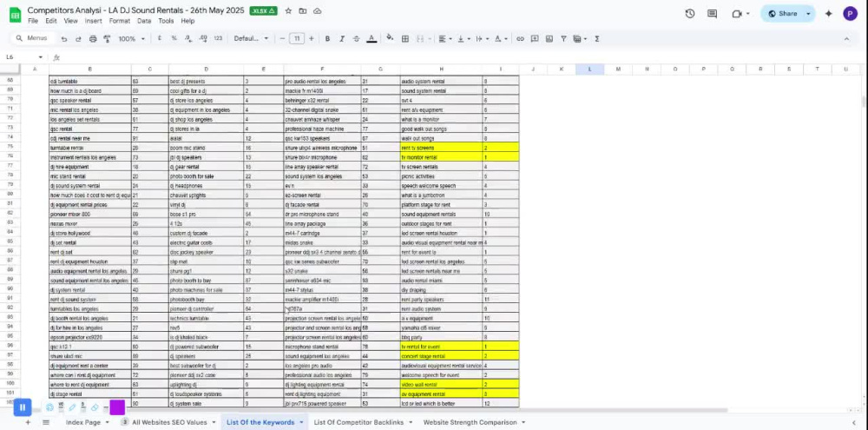This screenshot has height=430, width=868.
Task: Switch to All Websites SEO Values tab
Action: (x=169, y=422)
